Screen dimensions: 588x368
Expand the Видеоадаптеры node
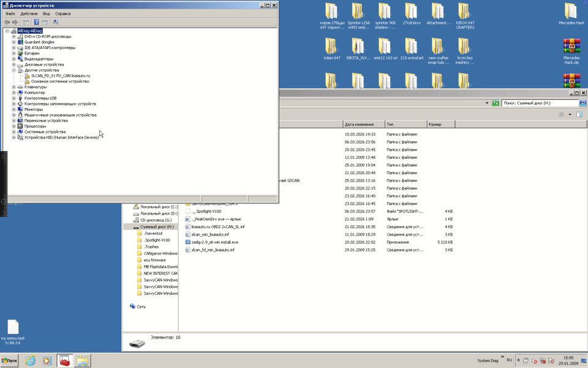(x=13, y=59)
